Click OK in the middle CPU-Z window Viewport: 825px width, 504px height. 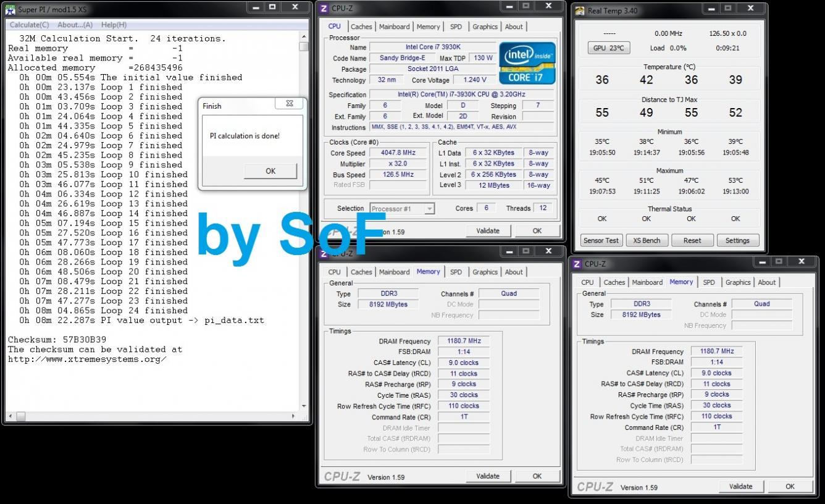537,476
